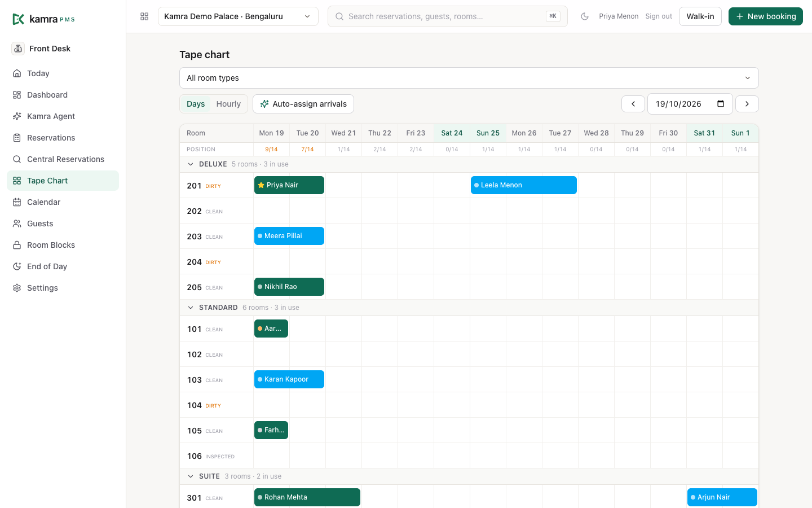The height and width of the screenshot is (508, 812).
Task: Open Nikhil Rao's booking in room 205
Action: [289, 287]
